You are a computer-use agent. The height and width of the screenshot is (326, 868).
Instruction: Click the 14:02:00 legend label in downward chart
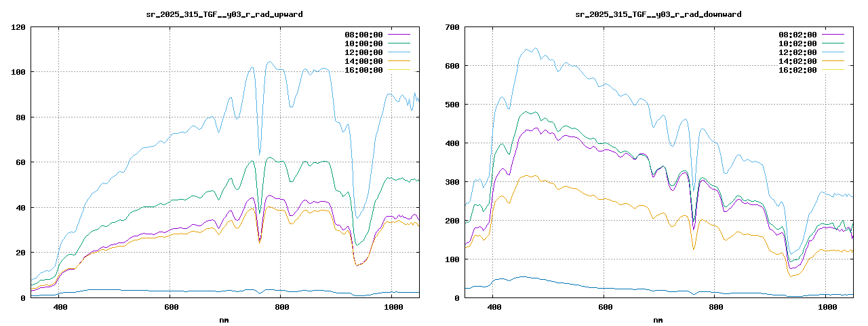[x=798, y=61]
